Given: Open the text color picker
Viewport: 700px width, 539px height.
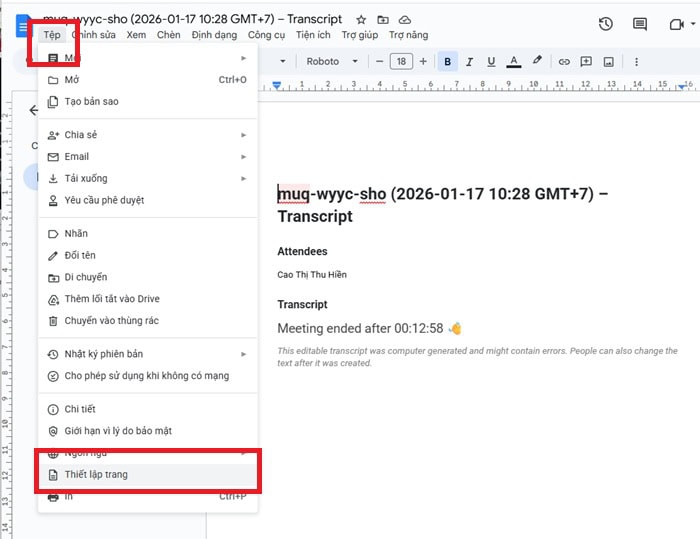Looking at the screenshot, I should (x=514, y=61).
